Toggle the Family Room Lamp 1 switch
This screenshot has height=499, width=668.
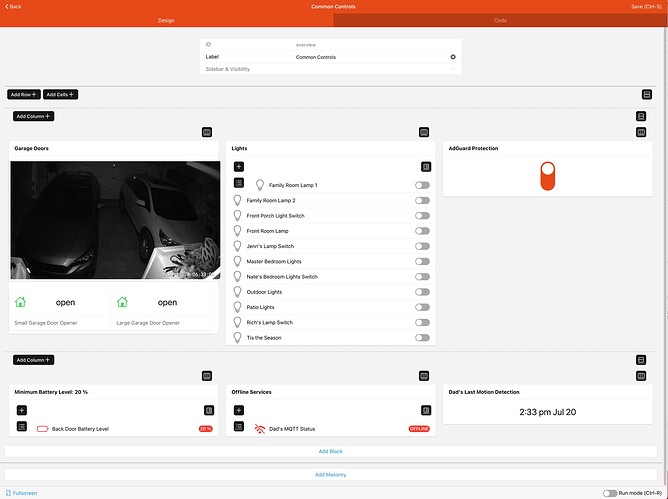pos(422,185)
